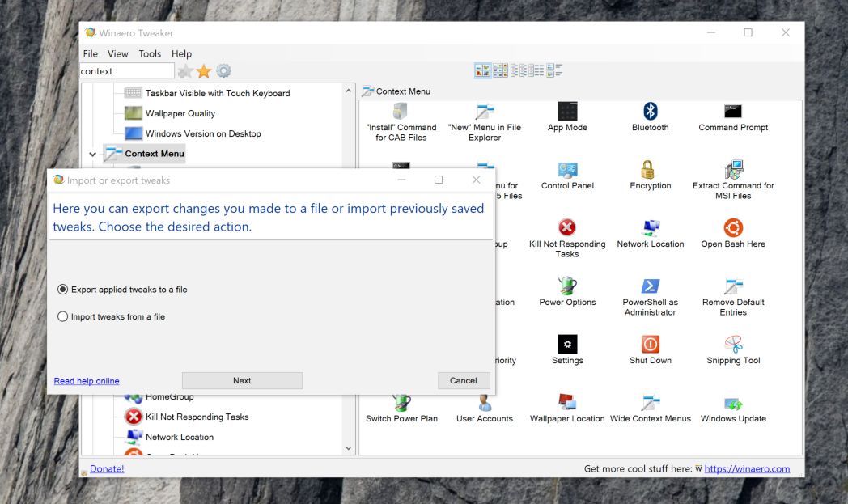Open the App Mode tweak

(567, 117)
